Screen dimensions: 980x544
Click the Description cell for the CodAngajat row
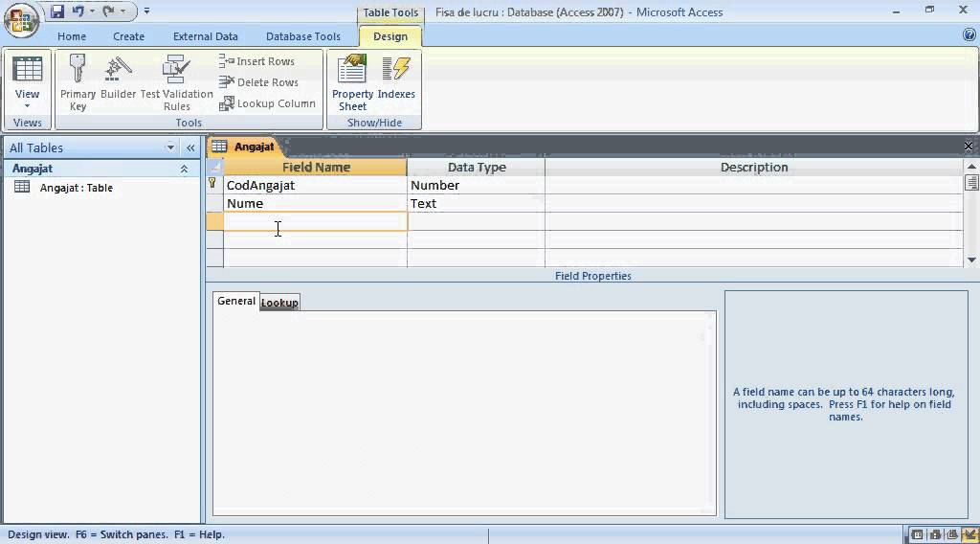[754, 185]
